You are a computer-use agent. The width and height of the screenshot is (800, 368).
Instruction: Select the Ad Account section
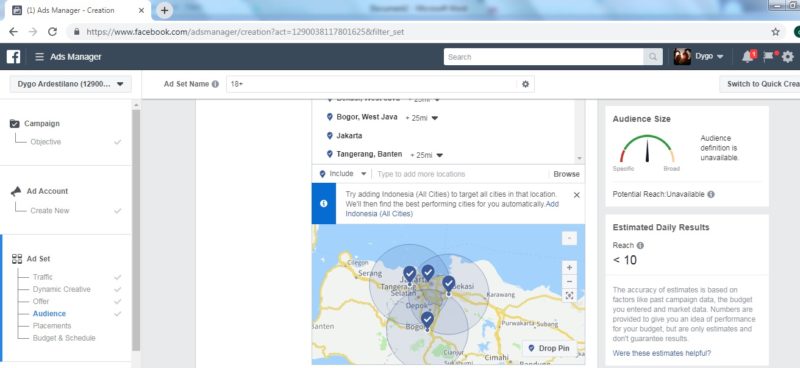(x=47, y=191)
